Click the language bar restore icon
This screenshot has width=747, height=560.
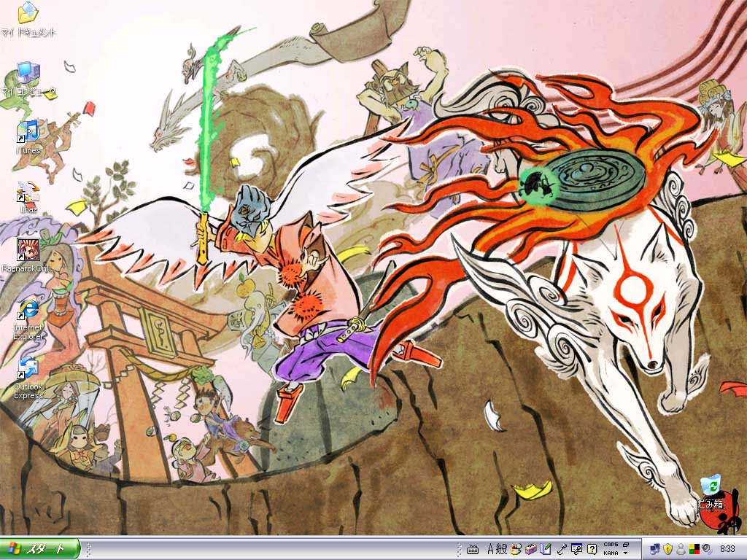tap(625, 544)
